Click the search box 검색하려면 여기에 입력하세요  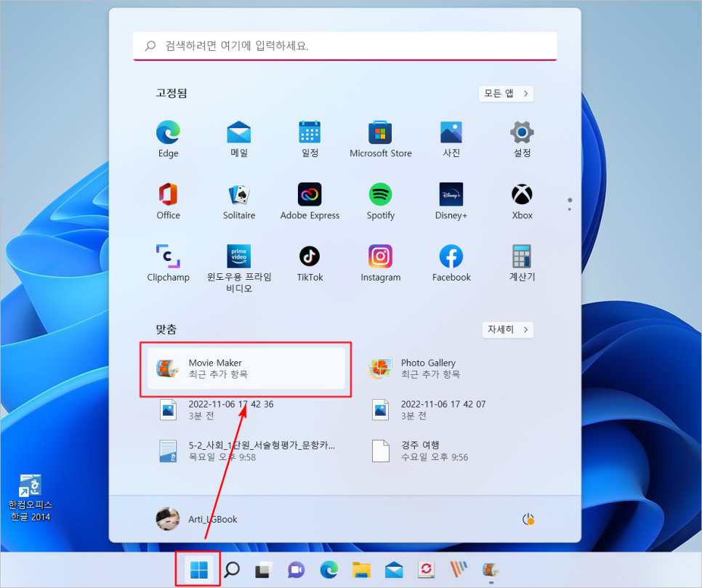pyautogui.click(x=344, y=46)
